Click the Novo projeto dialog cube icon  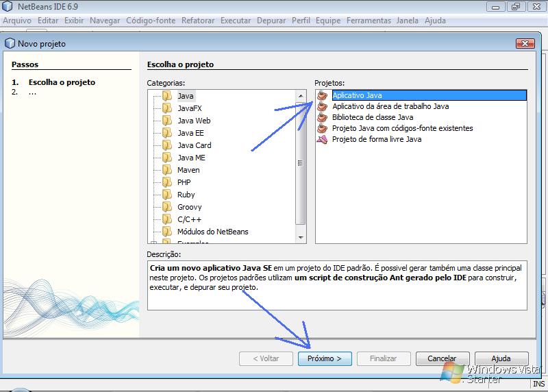tap(10, 43)
